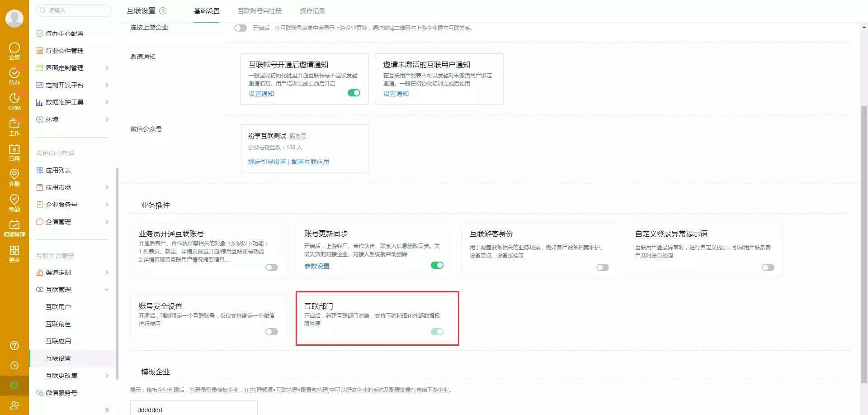Enable the 连接上游企业 switch

(x=240, y=28)
